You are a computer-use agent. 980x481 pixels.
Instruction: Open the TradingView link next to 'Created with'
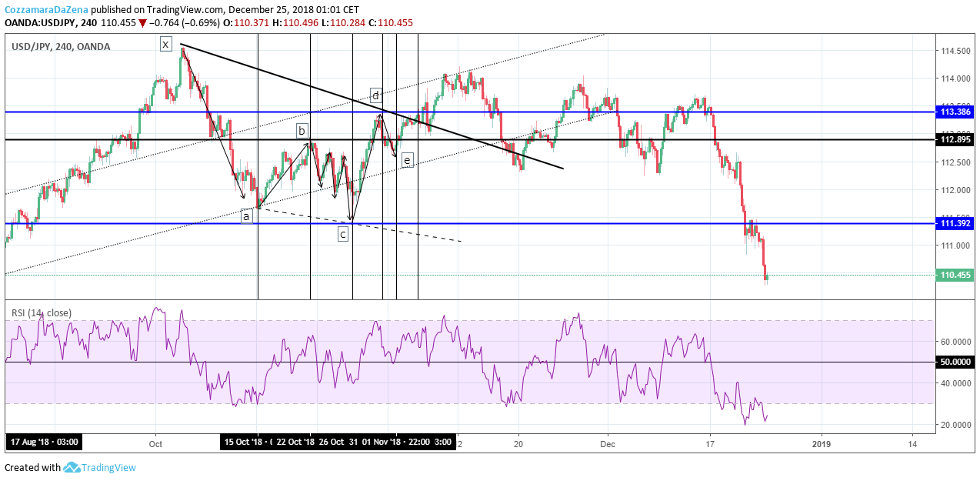(109, 467)
